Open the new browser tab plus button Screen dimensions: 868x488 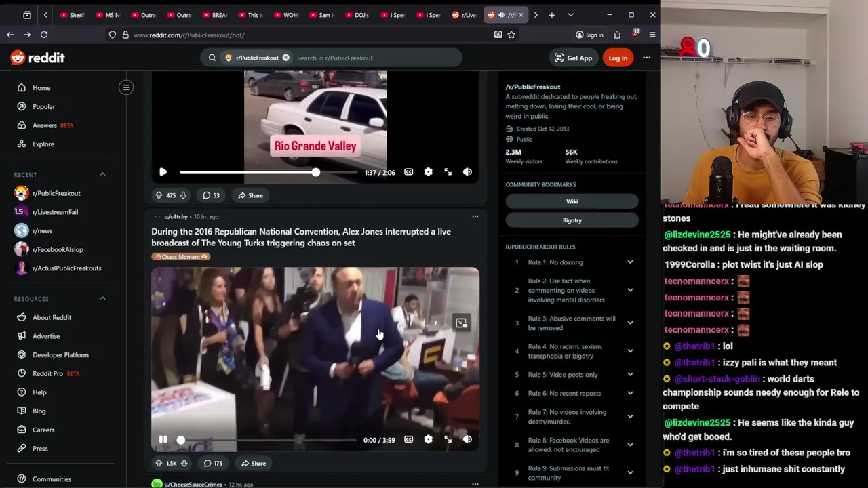(551, 15)
